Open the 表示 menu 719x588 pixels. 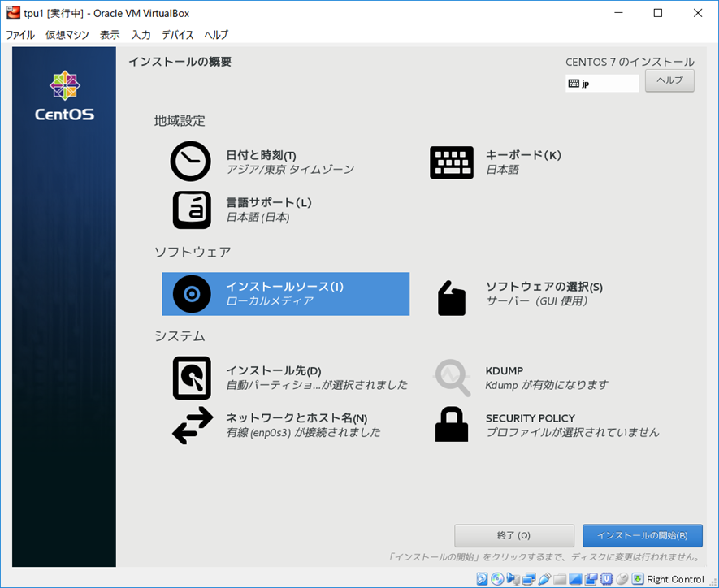click(110, 35)
